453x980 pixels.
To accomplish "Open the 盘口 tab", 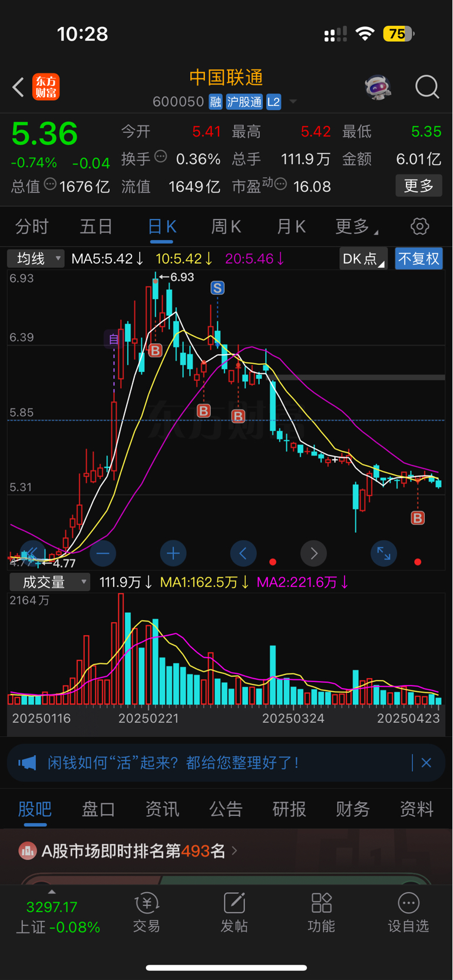I will [x=98, y=809].
